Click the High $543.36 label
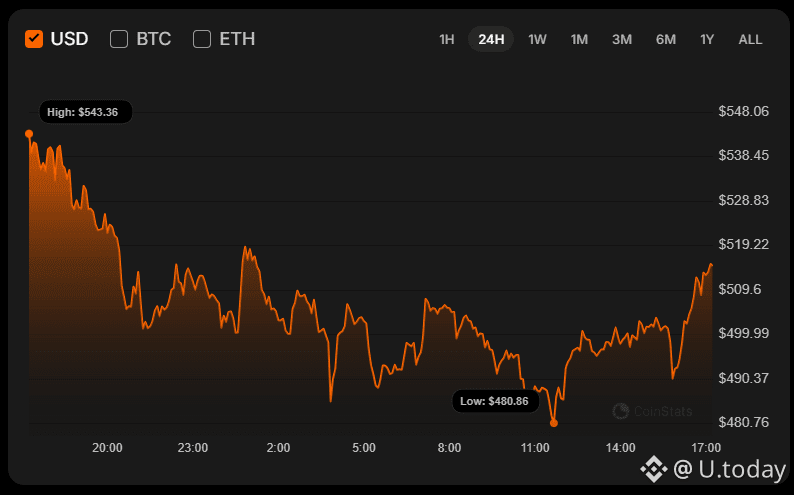 point(83,112)
